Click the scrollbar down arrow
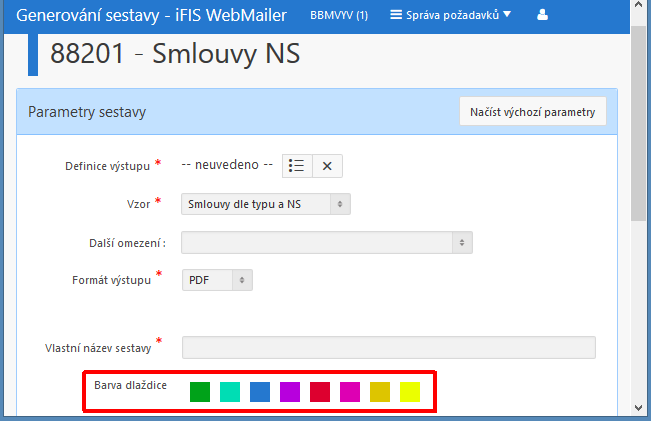The width and height of the screenshot is (651, 421). (639, 408)
